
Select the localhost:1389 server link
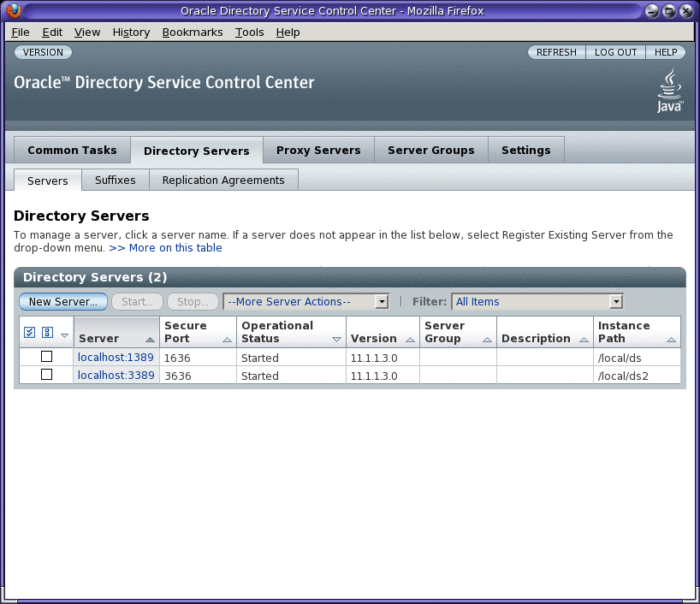[116, 357]
